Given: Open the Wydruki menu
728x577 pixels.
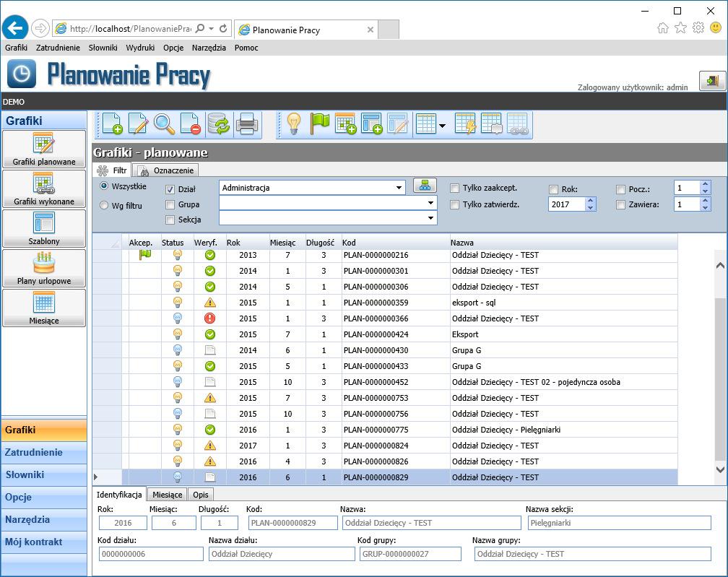Looking at the screenshot, I should pyautogui.click(x=140, y=48).
